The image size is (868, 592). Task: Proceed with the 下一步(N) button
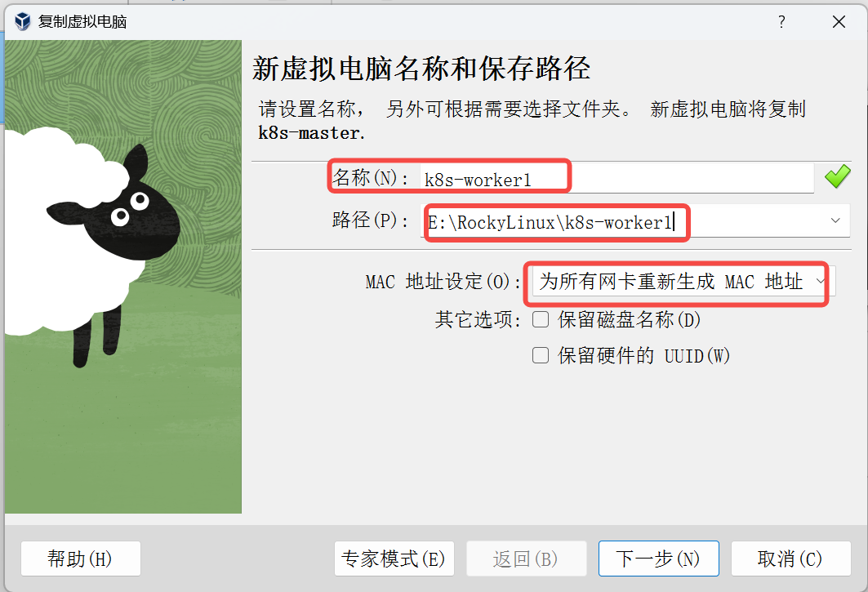tap(659, 559)
